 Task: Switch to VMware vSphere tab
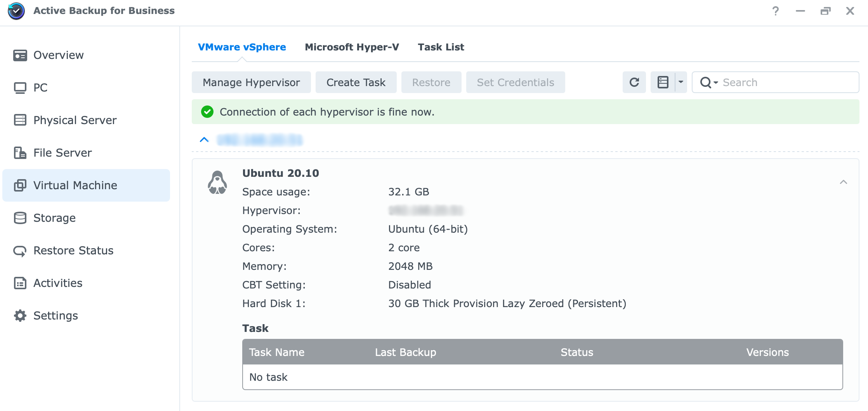[242, 47]
